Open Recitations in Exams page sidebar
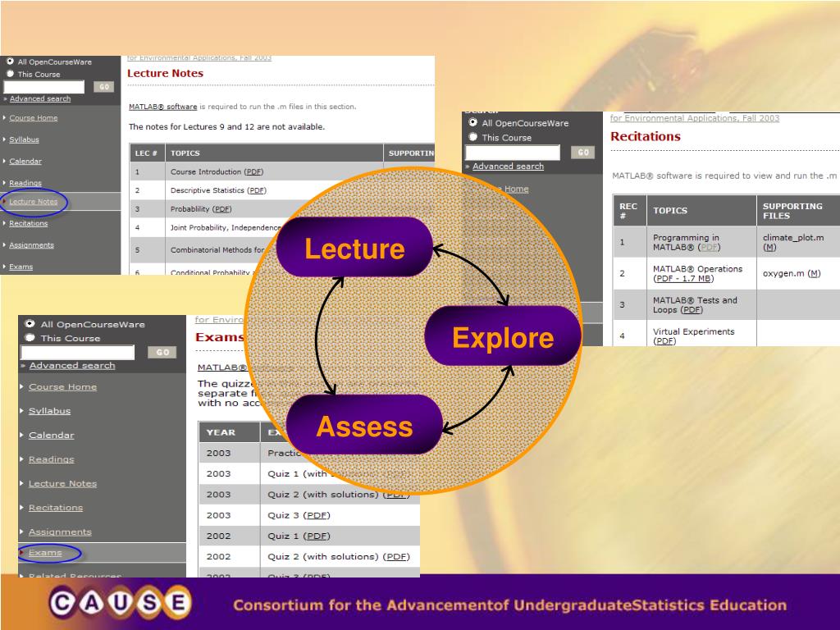 (x=56, y=507)
